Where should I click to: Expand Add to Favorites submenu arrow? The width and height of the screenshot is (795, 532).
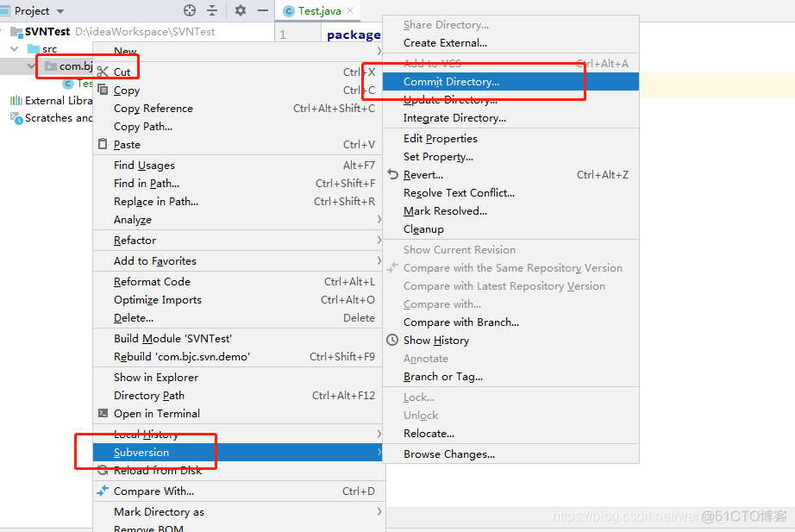[x=379, y=260]
